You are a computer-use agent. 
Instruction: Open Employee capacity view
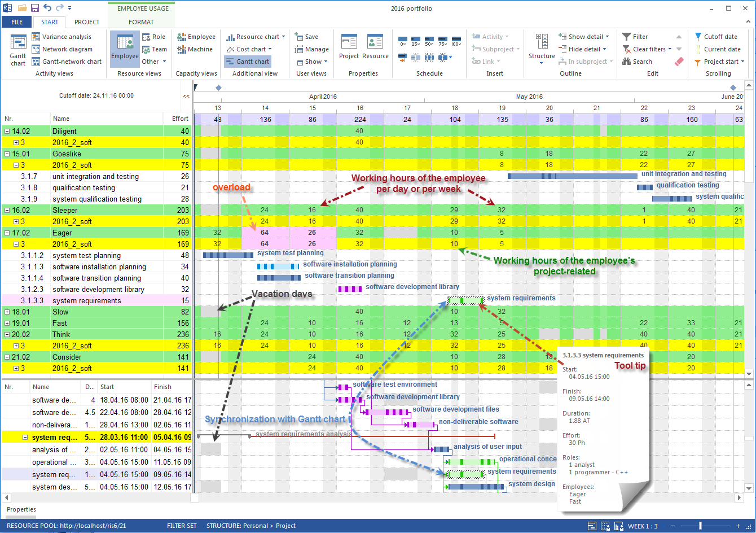(196, 37)
